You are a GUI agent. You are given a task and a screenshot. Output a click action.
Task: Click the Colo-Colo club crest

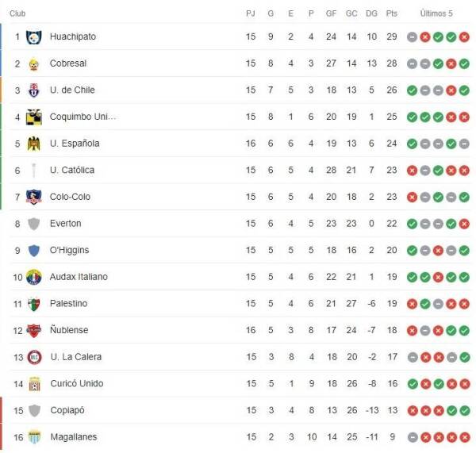(33, 197)
